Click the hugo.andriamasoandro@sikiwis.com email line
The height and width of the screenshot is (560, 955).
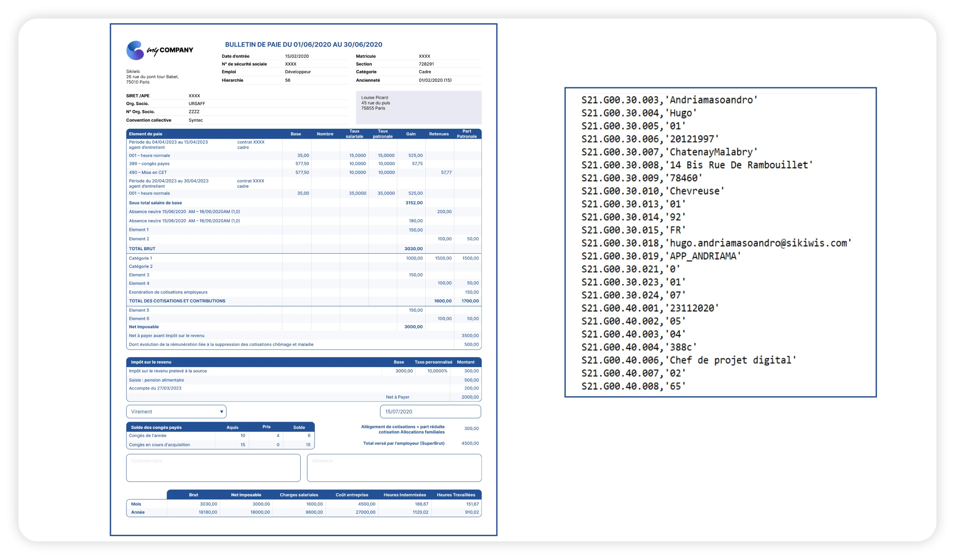[x=716, y=243]
